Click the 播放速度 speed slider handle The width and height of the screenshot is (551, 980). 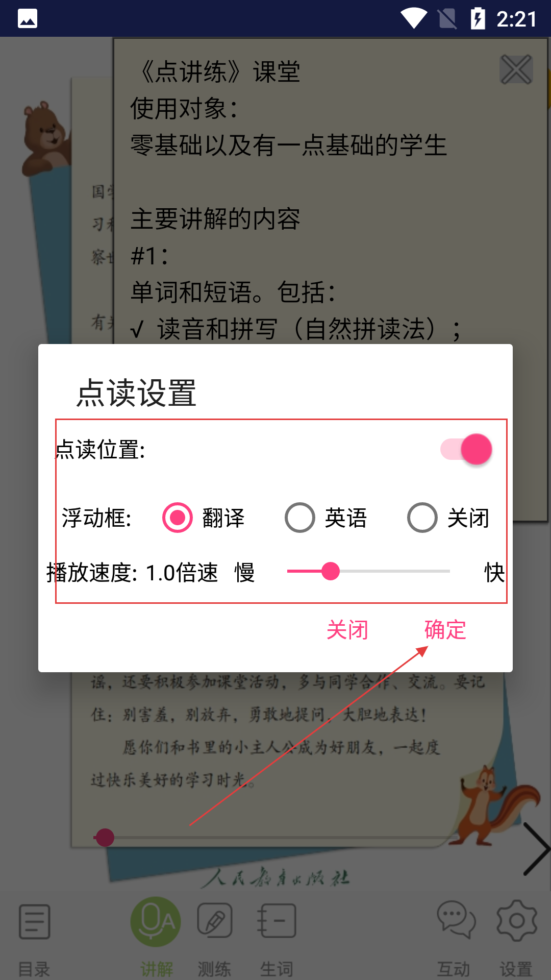click(331, 571)
